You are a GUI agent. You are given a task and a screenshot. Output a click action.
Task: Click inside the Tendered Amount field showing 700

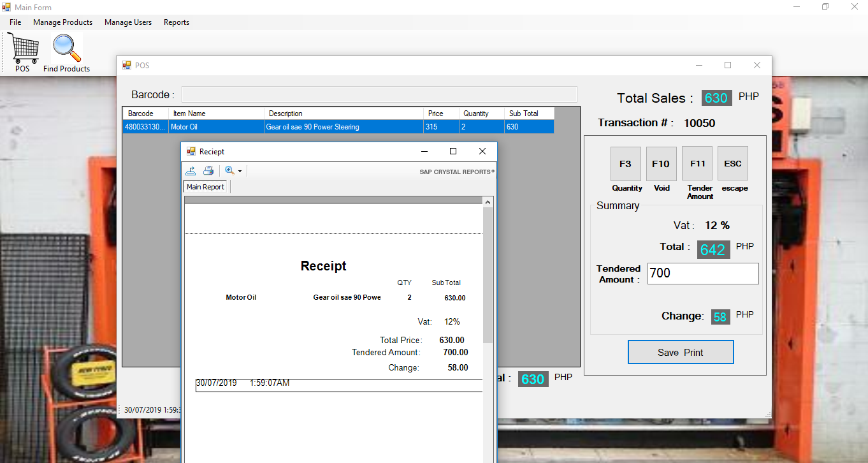coord(703,273)
